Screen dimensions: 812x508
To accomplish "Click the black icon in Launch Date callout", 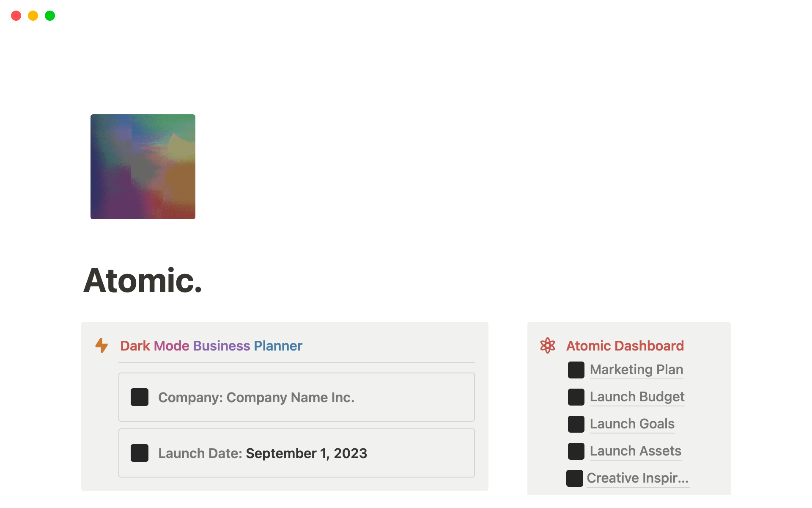I will click(x=140, y=453).
